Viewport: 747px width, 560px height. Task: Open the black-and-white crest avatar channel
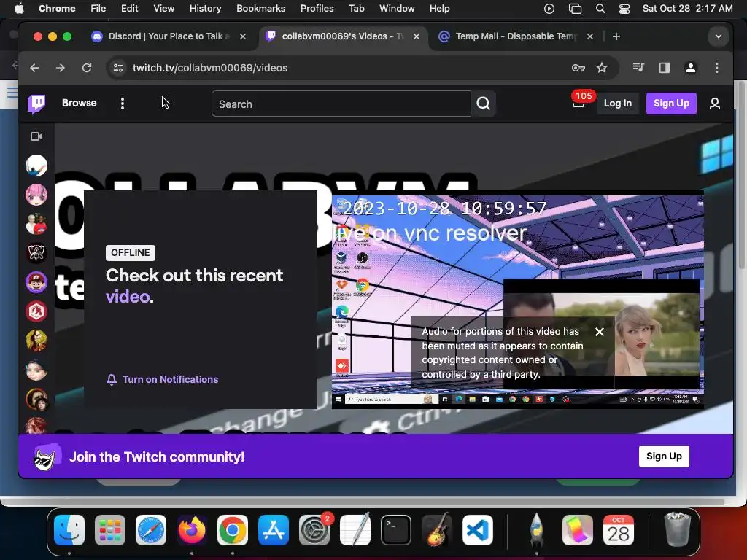click(36, 253)
